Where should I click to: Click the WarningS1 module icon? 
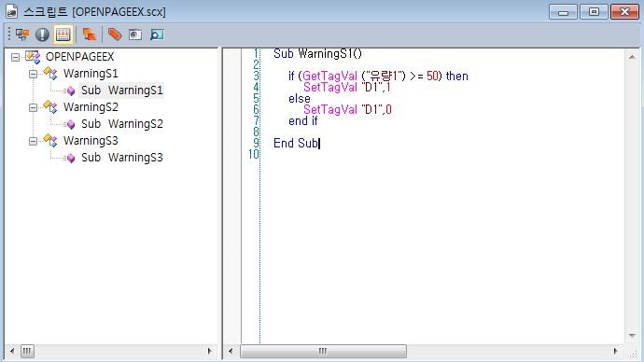(50, 74)
